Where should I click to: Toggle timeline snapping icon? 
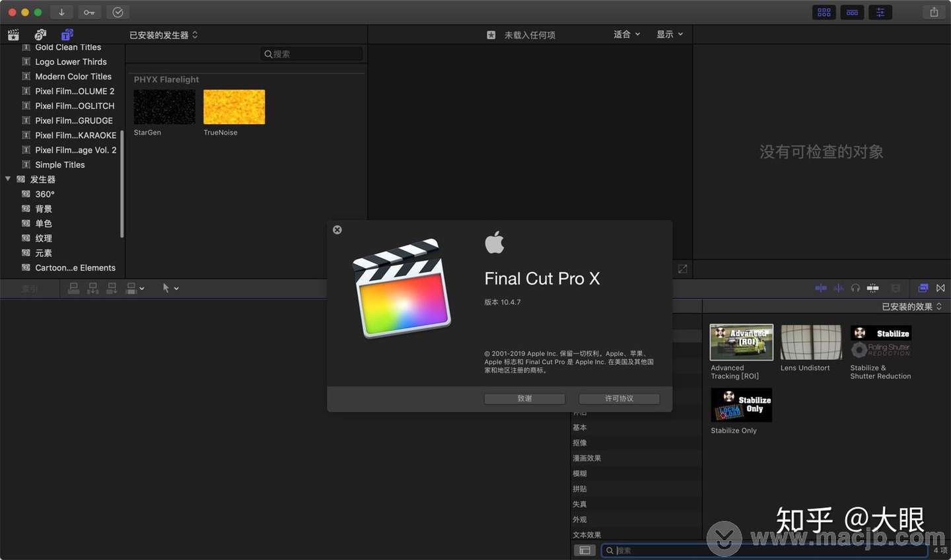(x=873, y=288)
